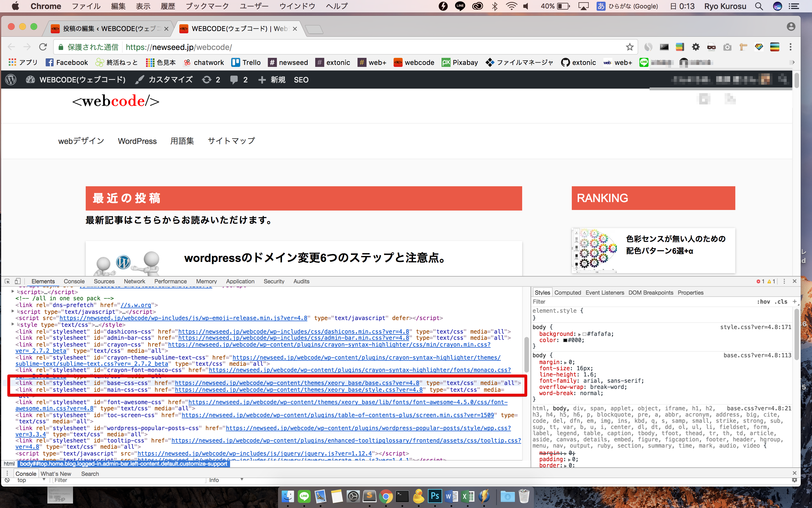
Task: Open the comments bubble in admin bar
Action: [x=239, y=80]
